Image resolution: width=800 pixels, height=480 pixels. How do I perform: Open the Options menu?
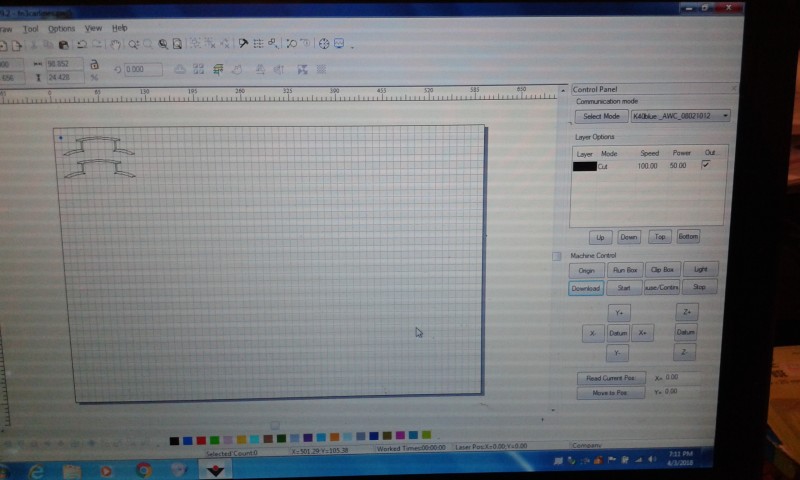(x=61, y=28)
